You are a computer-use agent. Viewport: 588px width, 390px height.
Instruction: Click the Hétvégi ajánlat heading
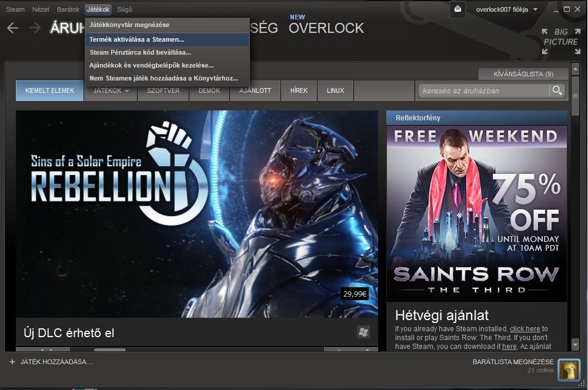tap(442, 315)
